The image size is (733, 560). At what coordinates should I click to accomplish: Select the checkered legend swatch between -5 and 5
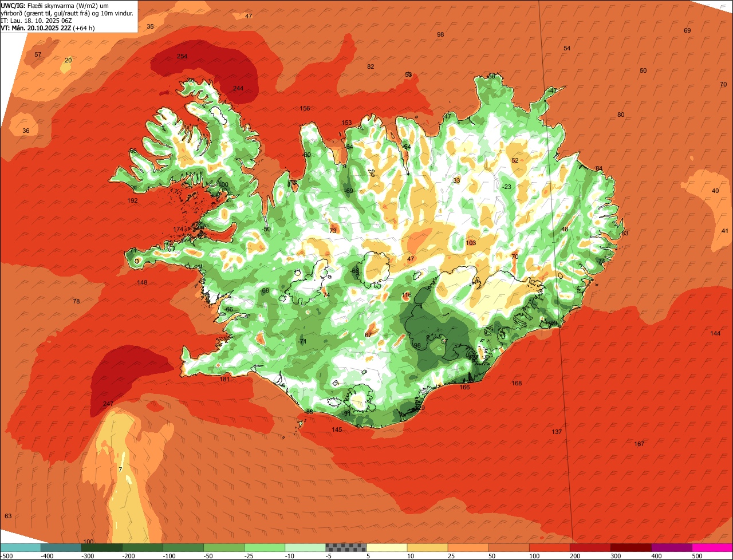point(346,547)
